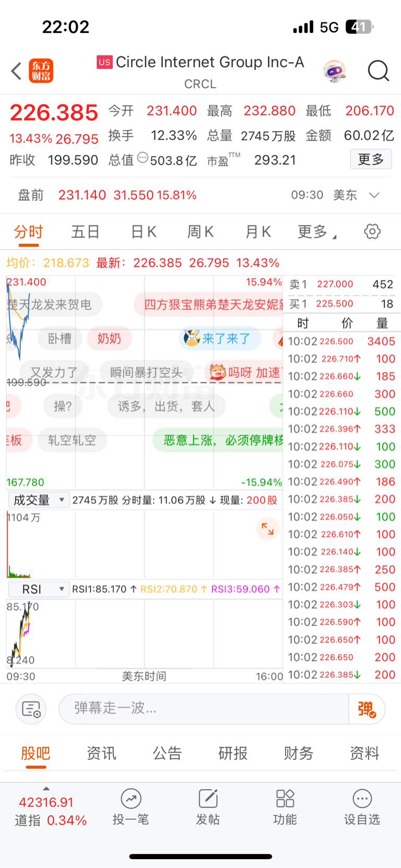Open the 成交量 indicator dropdown
Screen dimensions: 401x868
(39, 500)
